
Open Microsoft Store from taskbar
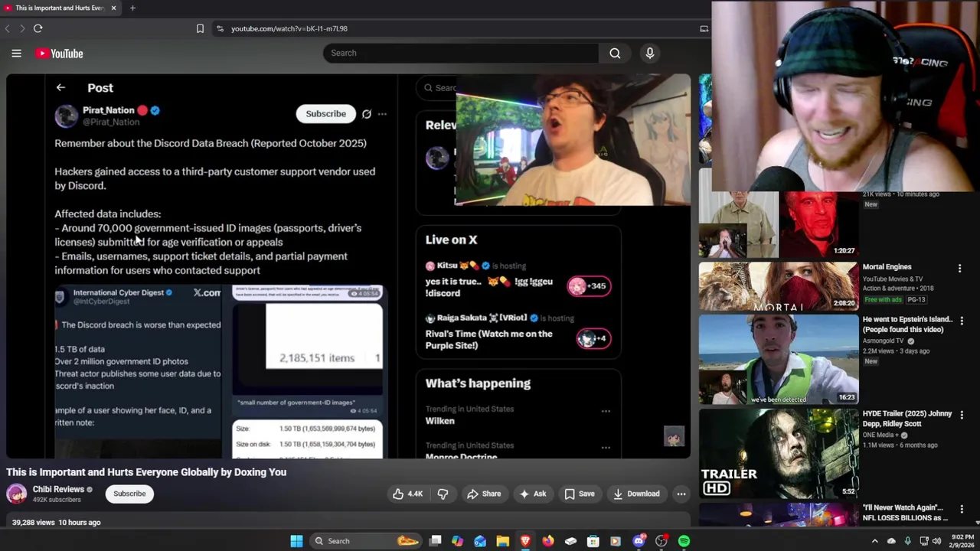pyautogui.click(x=593, y=541)
